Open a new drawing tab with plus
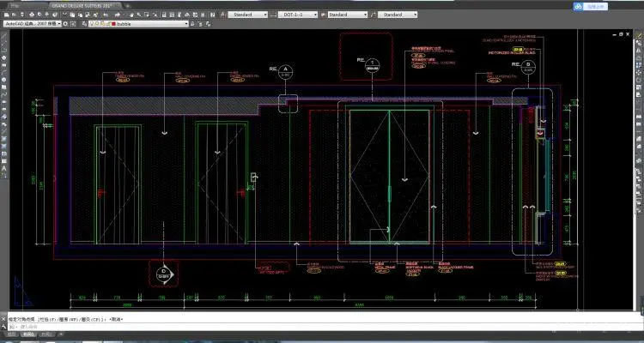The image size is (644, 343). (128, 5)
